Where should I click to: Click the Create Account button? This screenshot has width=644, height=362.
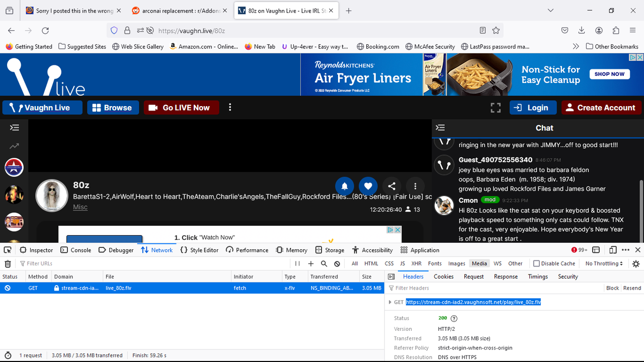point(601,108)
